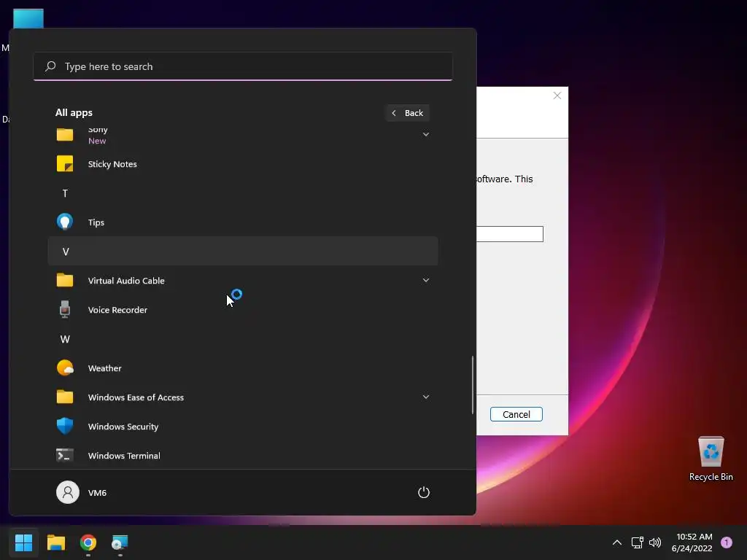Image resolution: width=747 pixels, height=560 pixels.
Task: Open network status tray icon
Action: click(637, 542)
